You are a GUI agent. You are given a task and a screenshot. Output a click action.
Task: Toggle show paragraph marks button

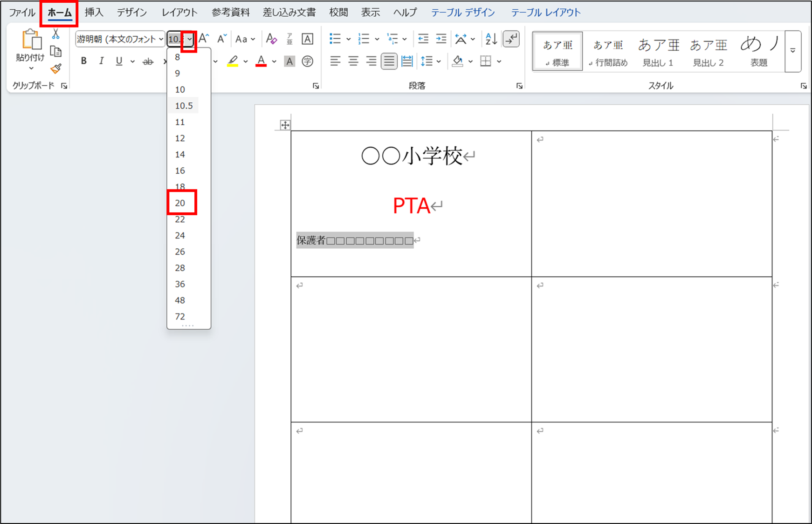tap(511, 39)
